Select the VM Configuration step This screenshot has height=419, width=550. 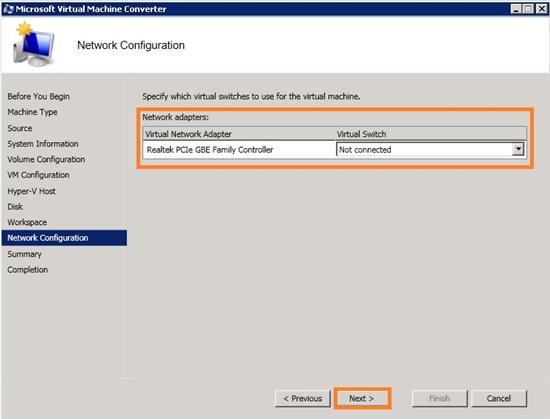pyautogui.click(x=38, y=175)
